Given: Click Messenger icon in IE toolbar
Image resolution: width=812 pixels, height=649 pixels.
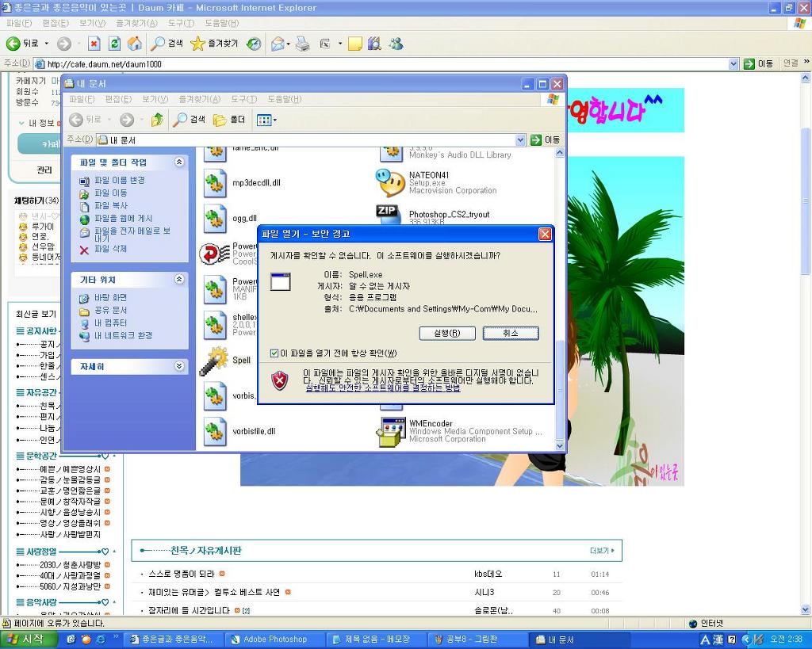Looking at the screenshot, I should pyautogui.click(x=396, y=44).
